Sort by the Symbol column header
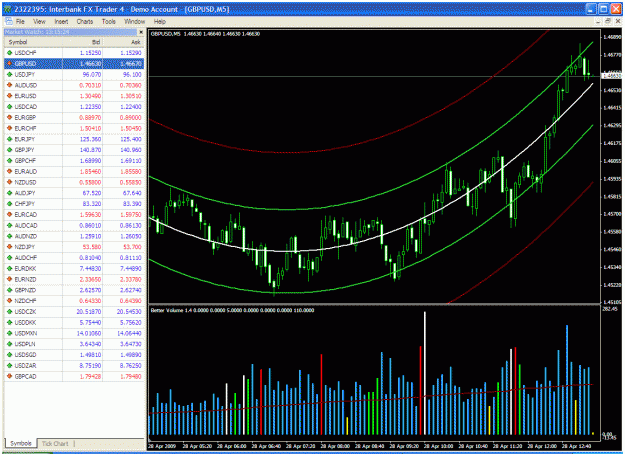 coord(18,42)
